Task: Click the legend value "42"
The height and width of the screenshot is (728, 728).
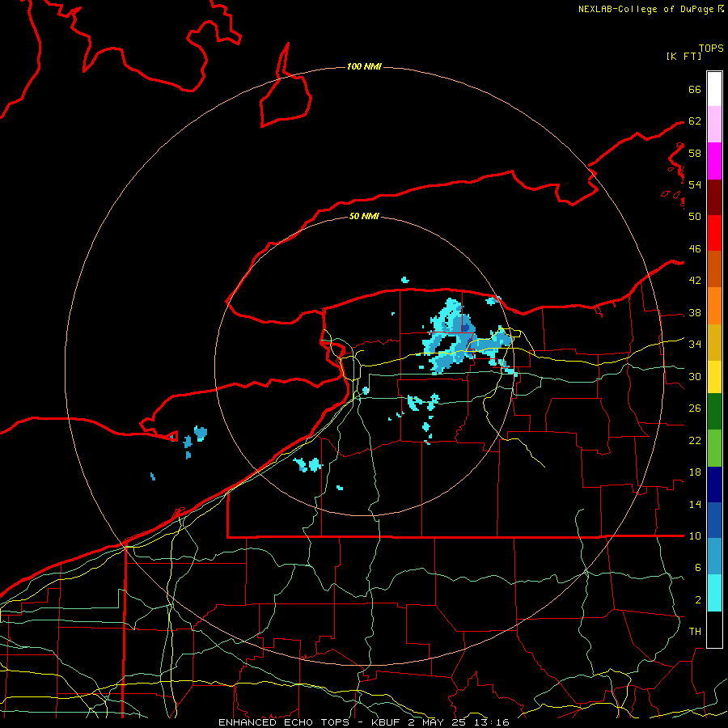Action: point(695,281)
